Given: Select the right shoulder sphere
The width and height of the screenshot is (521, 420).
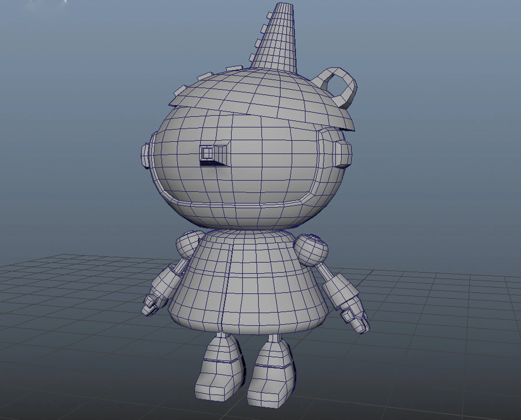Looking at the screenshot, I should (311, 249).
